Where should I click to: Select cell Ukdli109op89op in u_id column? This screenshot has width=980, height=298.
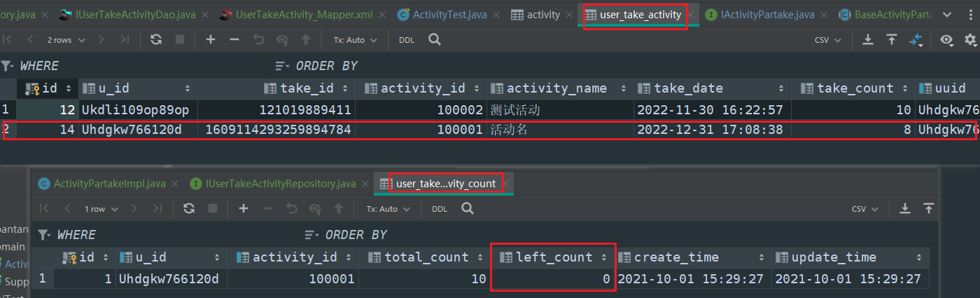point(138,110)
